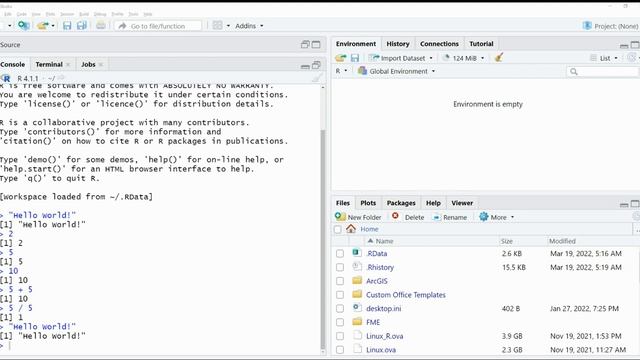Screen dimensions: 640x360
Task: Open the ArcGIS folder
Action: click(376, 281)
